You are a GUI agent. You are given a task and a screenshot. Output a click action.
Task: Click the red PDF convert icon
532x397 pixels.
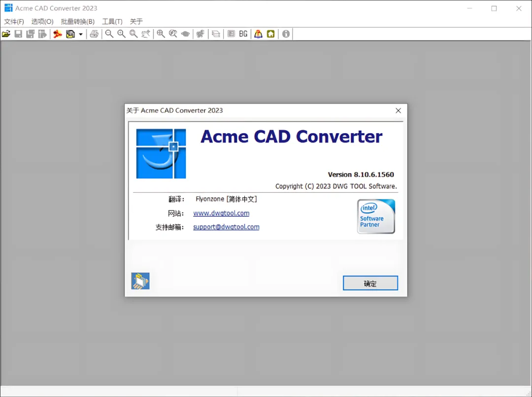58,34
